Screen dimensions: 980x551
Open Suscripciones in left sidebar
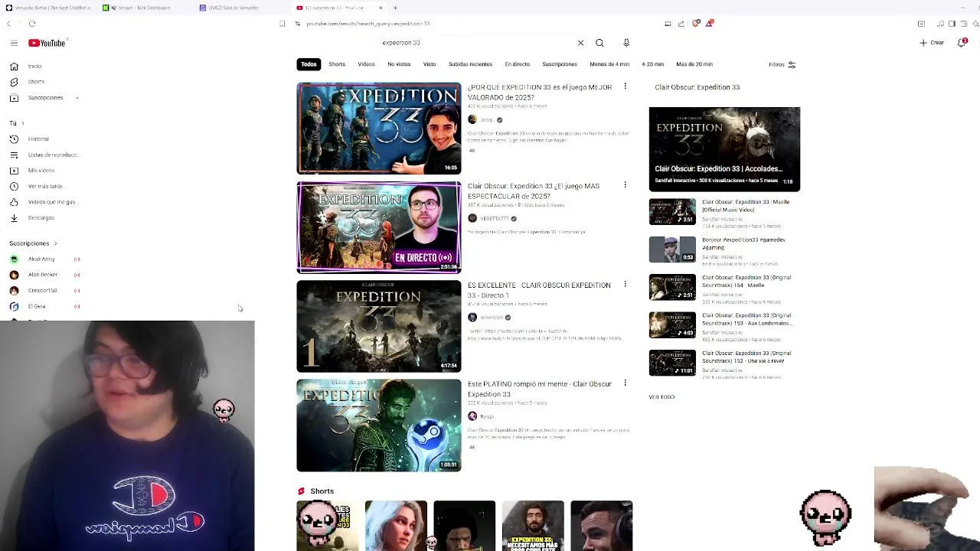click(x=45, y=98)
